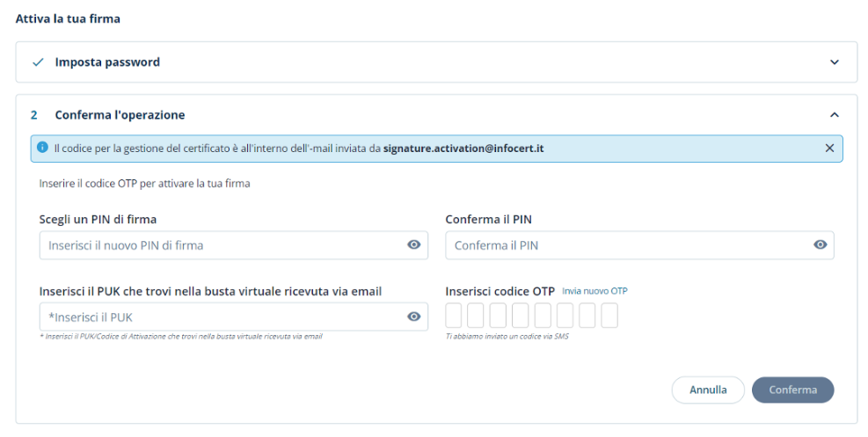
Task: Open the Imposta password step header
Action: [x=107, y=62]
